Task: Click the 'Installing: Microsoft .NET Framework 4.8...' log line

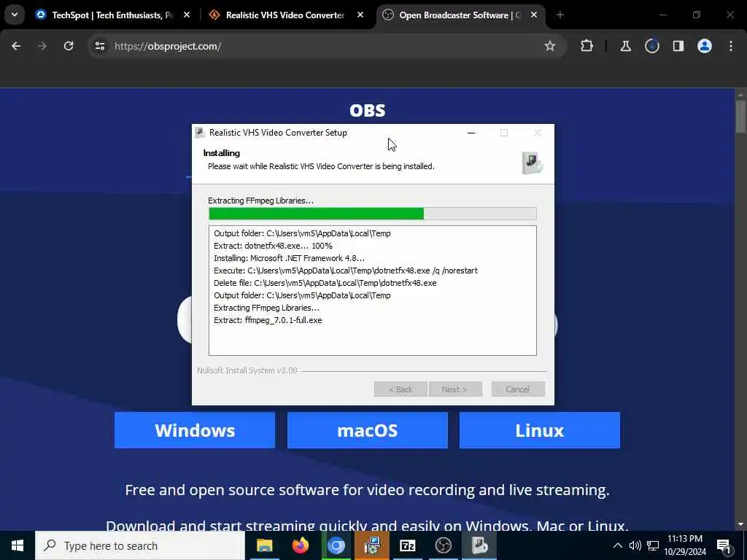Action: pos(289,258)
